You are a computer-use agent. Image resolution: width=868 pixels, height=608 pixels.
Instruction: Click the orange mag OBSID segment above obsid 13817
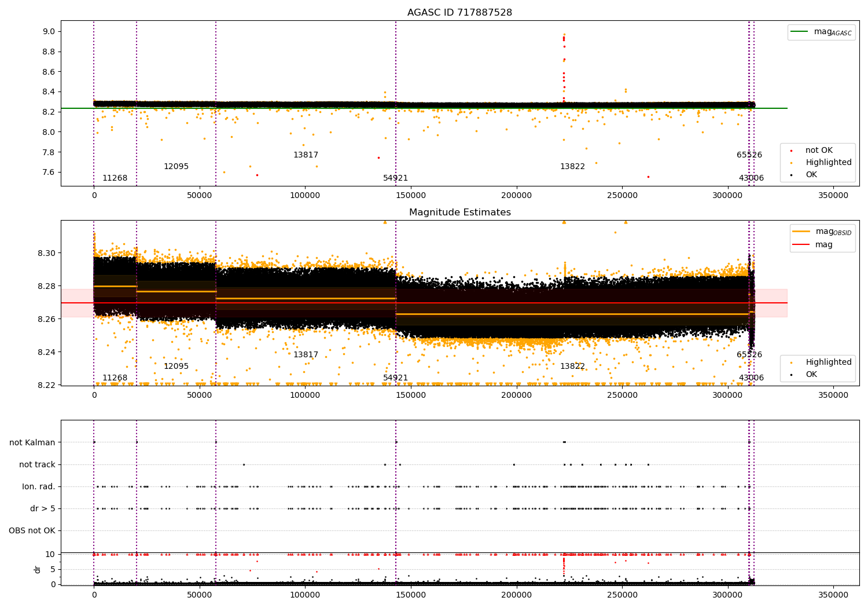point(306,299)
